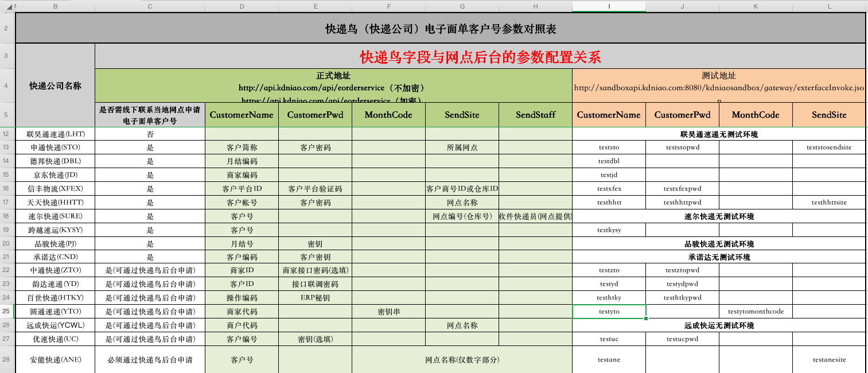Select the 是否需线下联系当地网点申请 header cell
The width and height of the screenshot is (868, 373).
(x=150, y=115)
